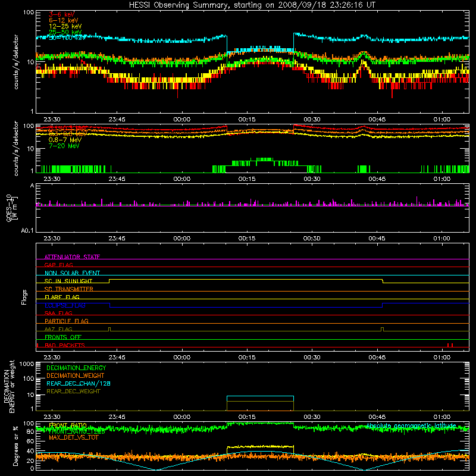
Task: Click the yellow 0.8-7 MeV legend label
Action: tap(65, 140)
